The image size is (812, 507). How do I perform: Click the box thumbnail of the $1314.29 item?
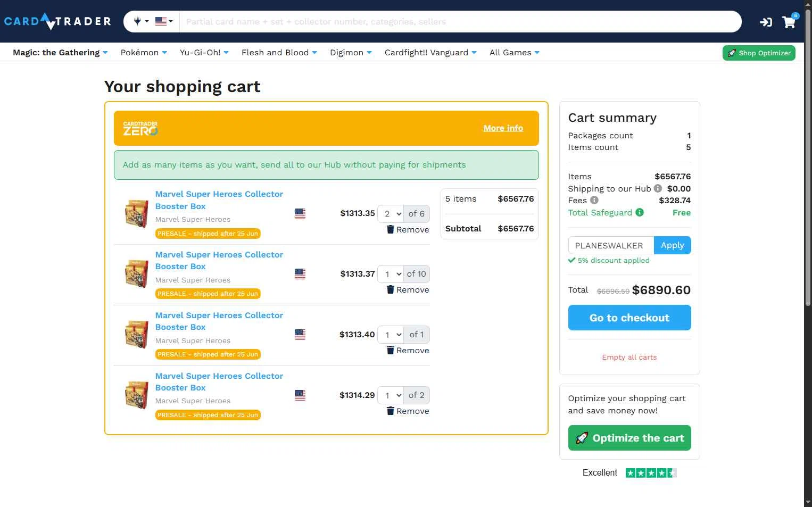[136, 395]
